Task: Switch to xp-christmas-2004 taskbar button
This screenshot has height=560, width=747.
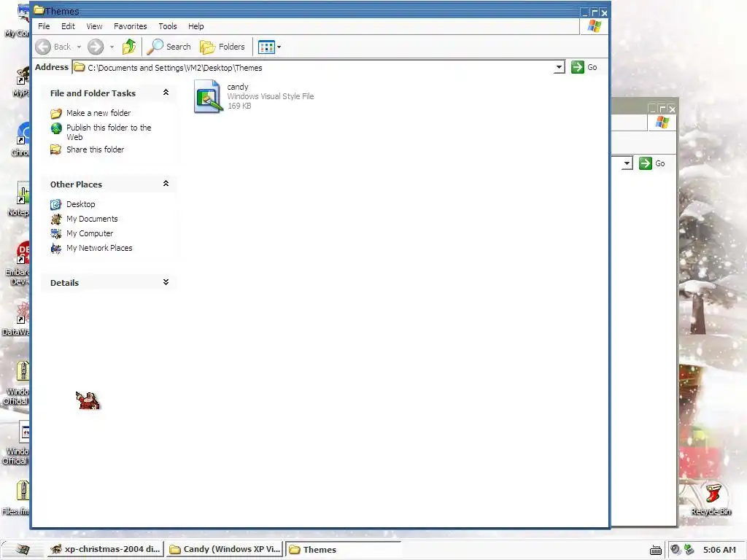Action: (x=106, y=549)
